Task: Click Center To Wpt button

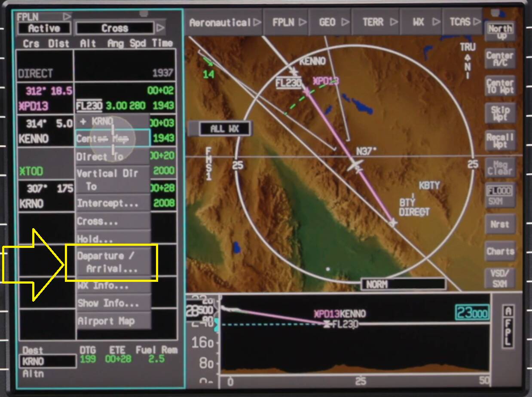Action: (500, 86)
